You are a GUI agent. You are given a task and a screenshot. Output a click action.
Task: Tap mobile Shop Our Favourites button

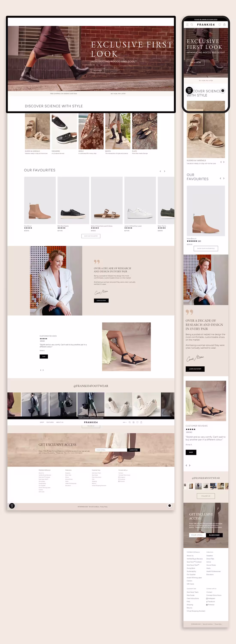click(206, 248)
